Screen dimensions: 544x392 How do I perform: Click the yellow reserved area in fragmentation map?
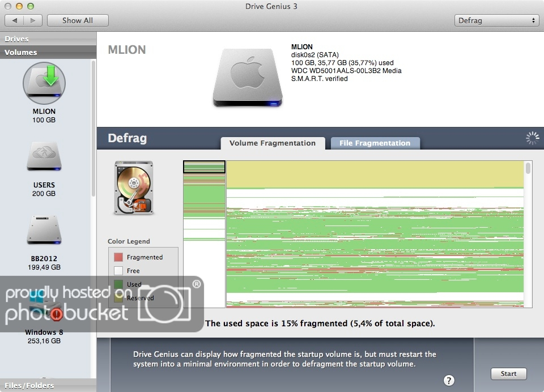375,174
